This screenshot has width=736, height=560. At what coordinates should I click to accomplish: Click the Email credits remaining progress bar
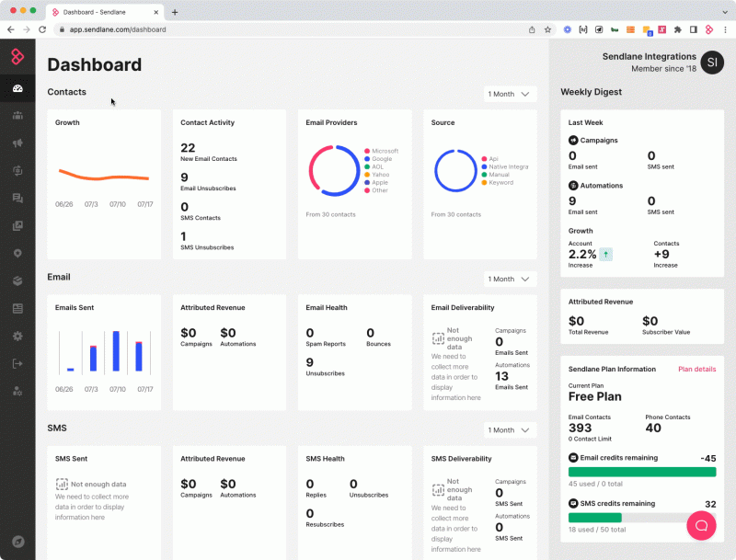[x=642, y=472]
